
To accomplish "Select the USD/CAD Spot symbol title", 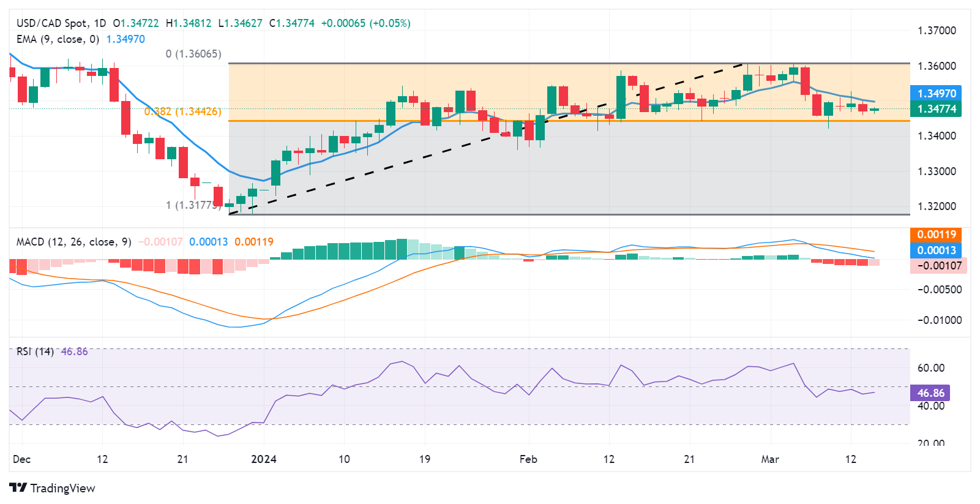I will [x=52, y=23].
